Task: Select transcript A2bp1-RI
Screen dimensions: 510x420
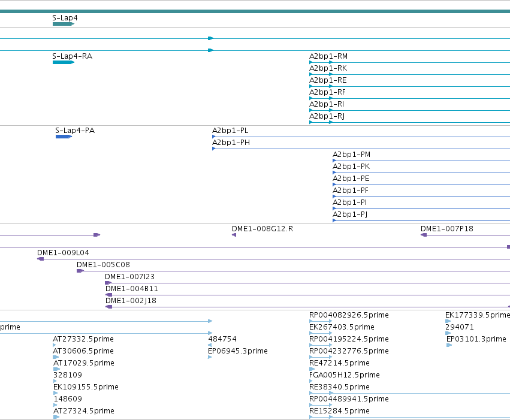Action: coord(327,104)
